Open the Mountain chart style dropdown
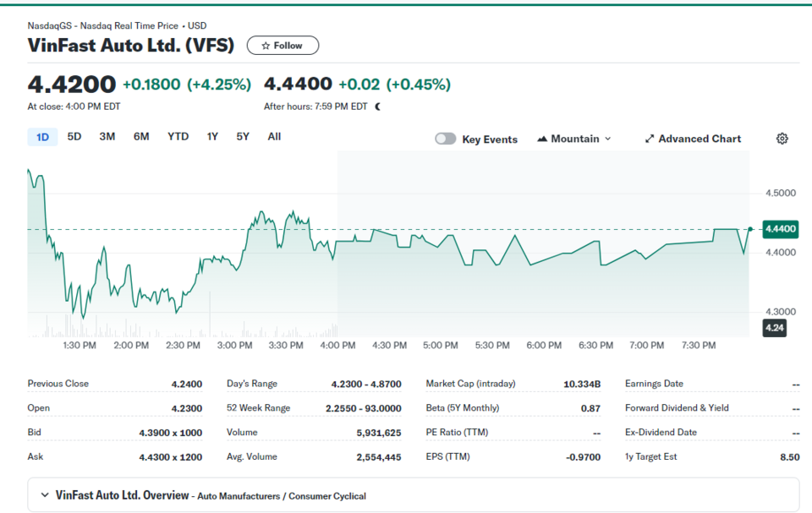This screenshot has width=812, height=513. (x=574, y=139)
